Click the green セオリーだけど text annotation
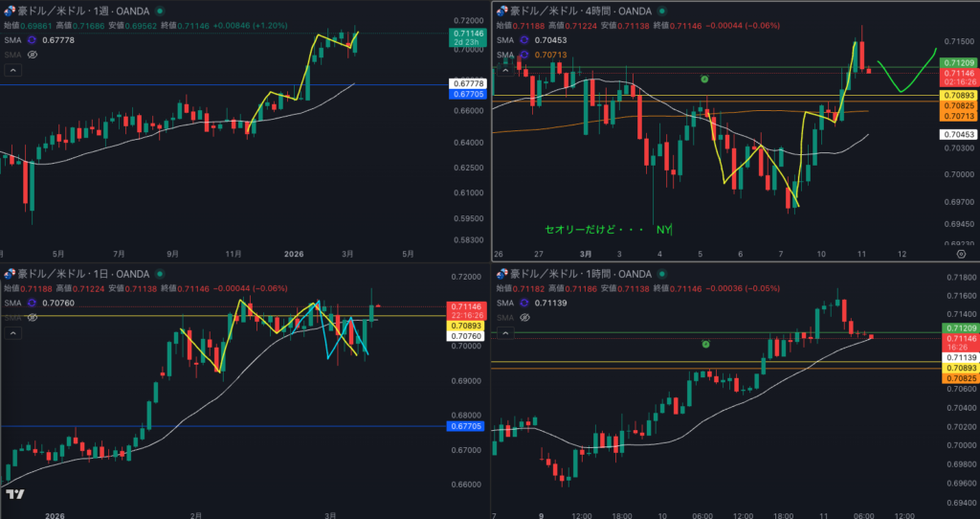The image size is (980, 519). 586,230
